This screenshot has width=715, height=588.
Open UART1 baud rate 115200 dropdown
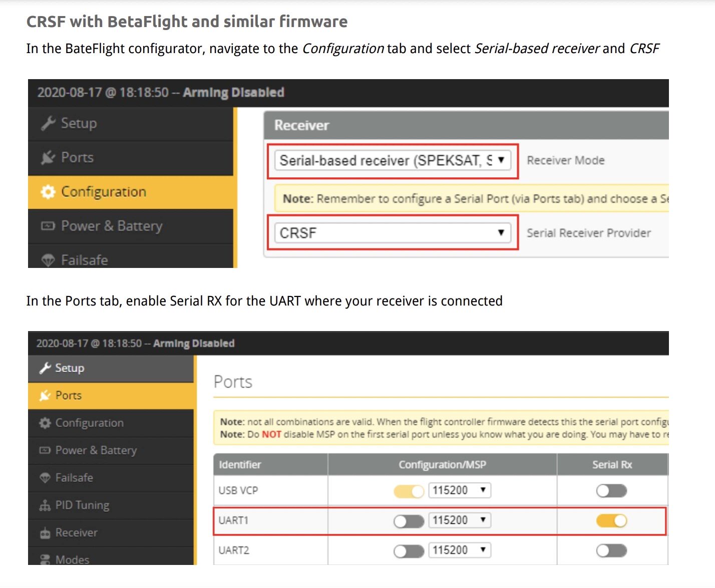coord(460,520)
